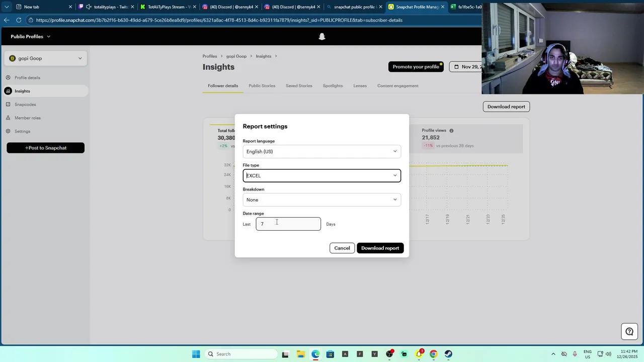The width and height of the screenshot is (644, 362).
Task: Open Snapchat app in taskbar
Action: [419, 354]
